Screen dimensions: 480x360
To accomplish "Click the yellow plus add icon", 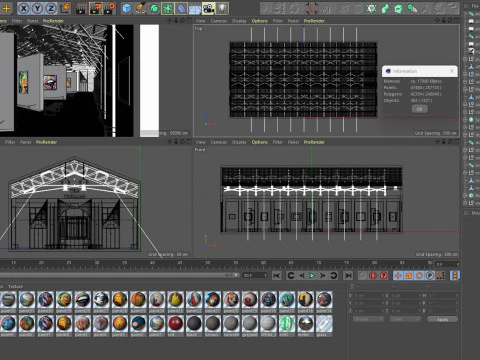I will tap(6, 8).
